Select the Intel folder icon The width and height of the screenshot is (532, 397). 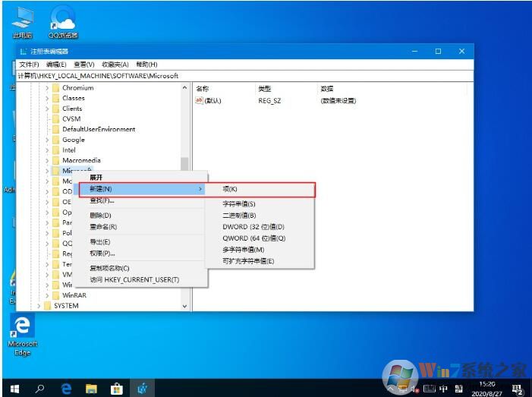56,150
